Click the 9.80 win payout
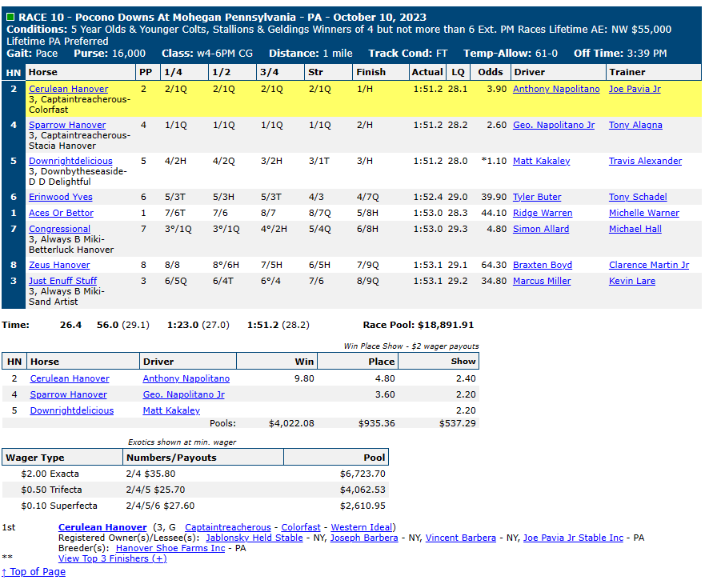The width and height of the screenshot is (725, 588). coord(304,378)
